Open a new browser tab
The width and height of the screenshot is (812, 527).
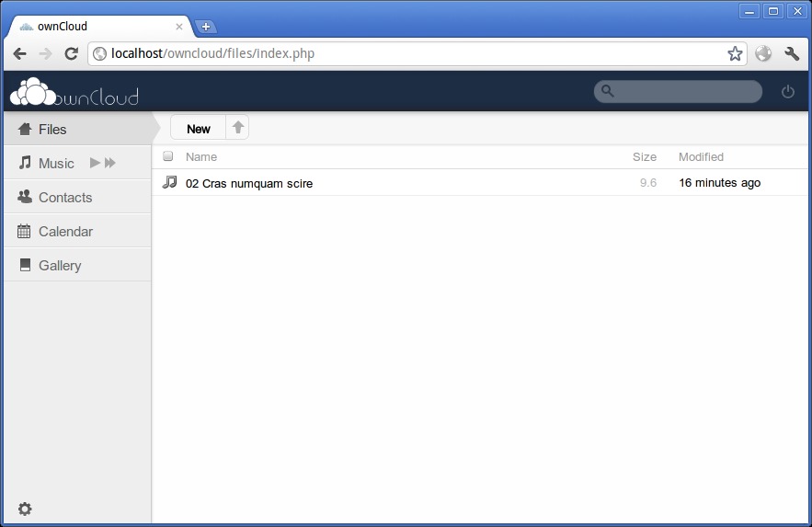(206, 27)
